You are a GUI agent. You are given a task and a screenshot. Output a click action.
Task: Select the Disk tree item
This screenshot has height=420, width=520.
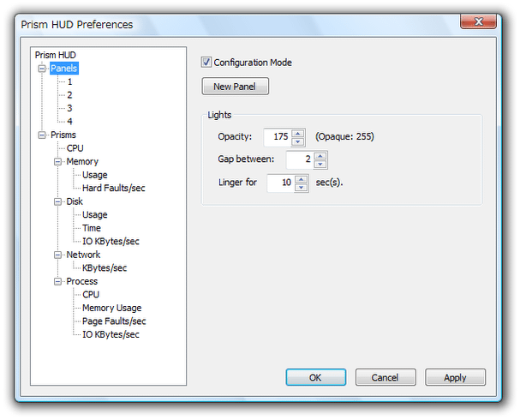click(75, 201)
